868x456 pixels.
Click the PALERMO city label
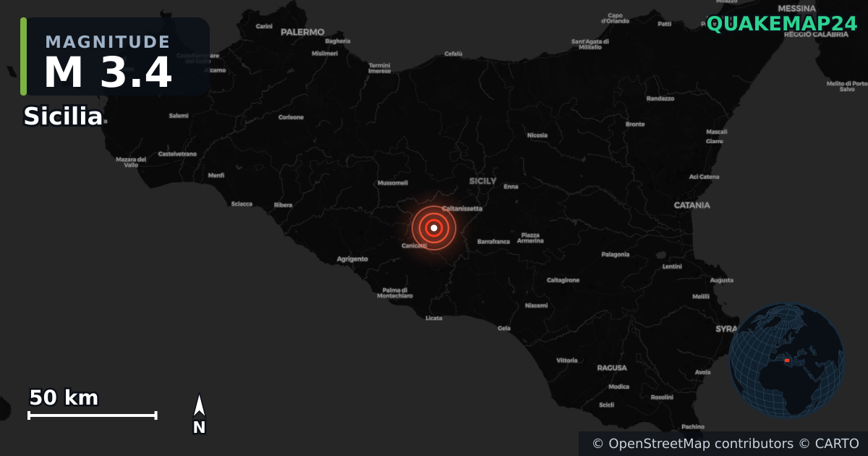click(302, 32)
